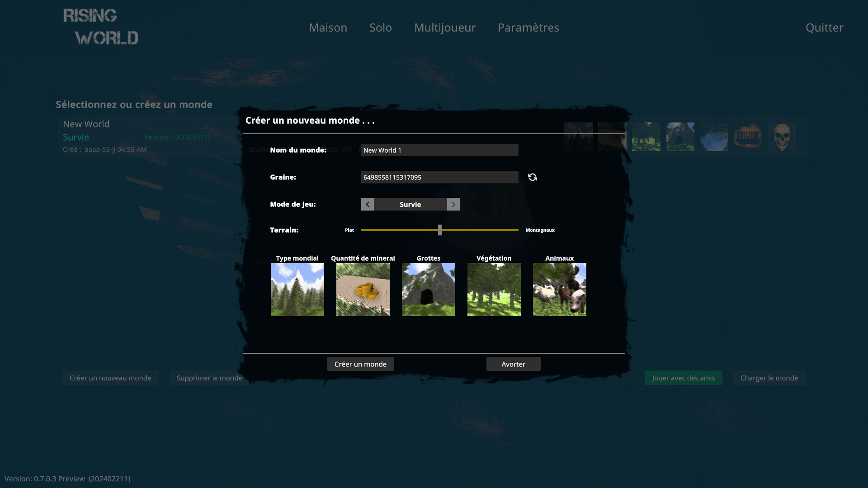Click the Graine seed number field

click(x=439, y=177)
